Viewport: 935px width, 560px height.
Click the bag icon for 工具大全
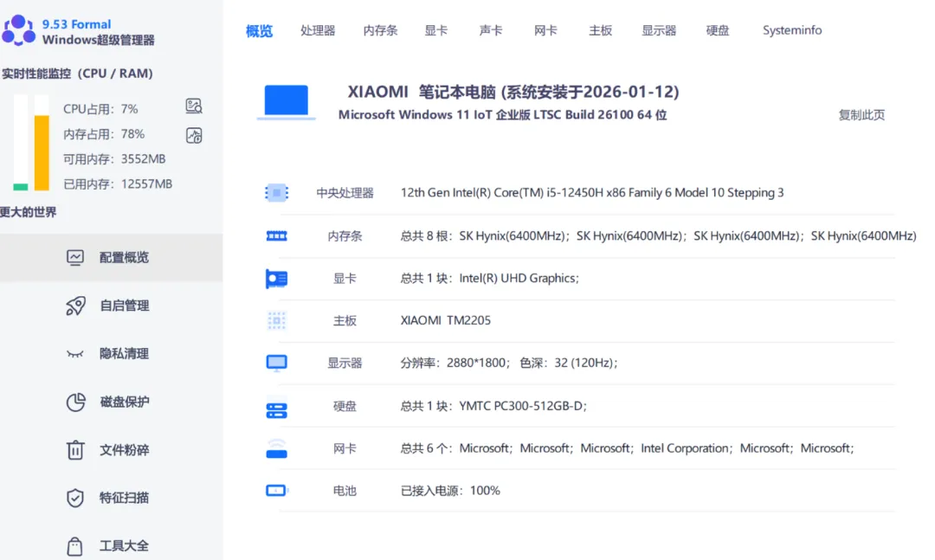(x=75, y=545)
